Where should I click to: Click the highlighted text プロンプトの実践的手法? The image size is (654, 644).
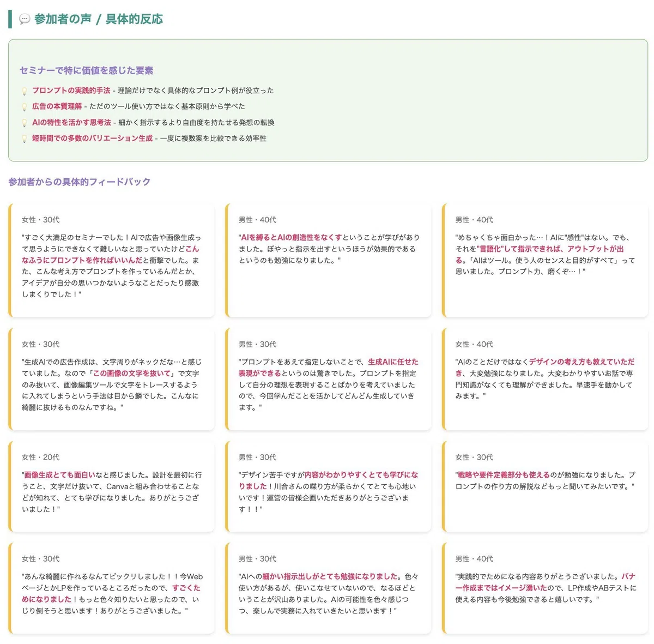point(71,91)
